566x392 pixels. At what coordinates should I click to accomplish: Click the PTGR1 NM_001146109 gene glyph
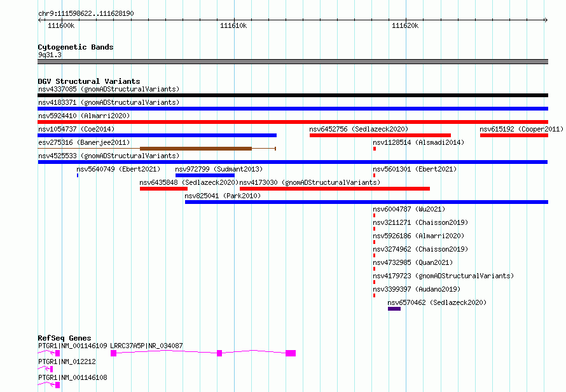pos(49,353)
